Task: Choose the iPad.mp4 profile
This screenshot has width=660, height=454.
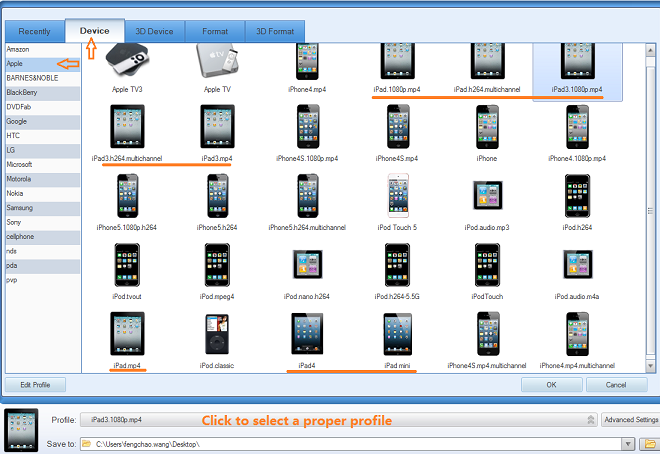Action: tap(127, 334)
